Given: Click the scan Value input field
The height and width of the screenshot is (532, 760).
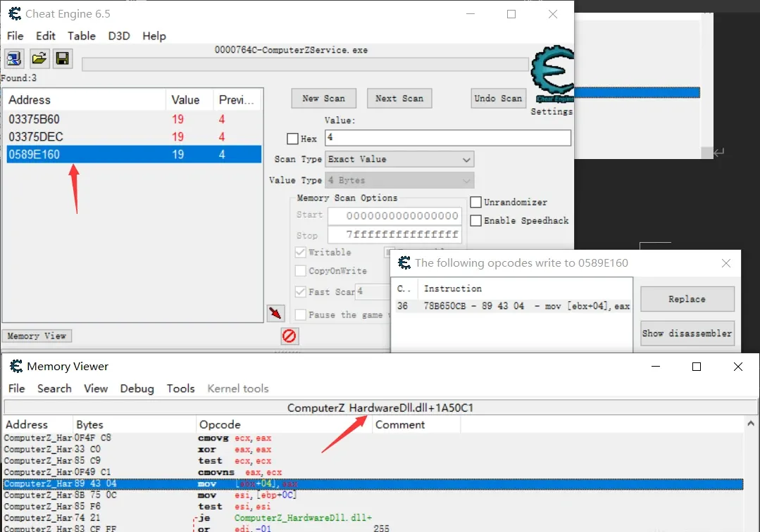Looking at the screenshot, I should coord(448,137).
